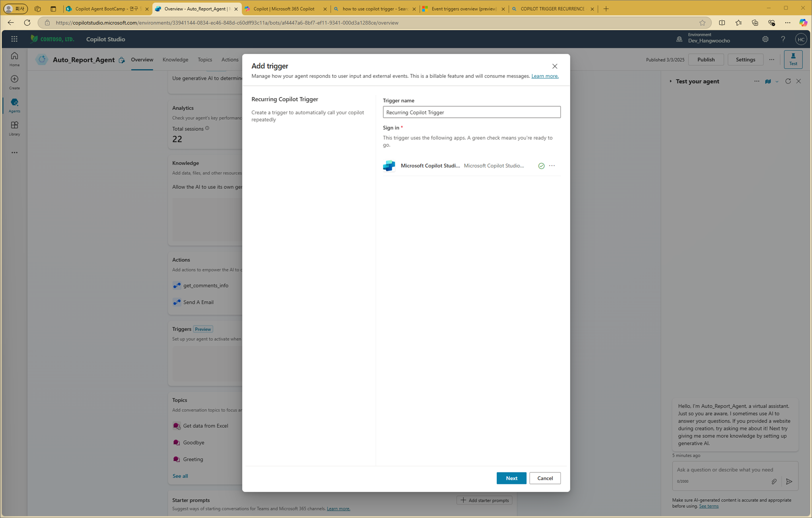Click the Microsoft Copilot Studio app icon

[389, 166]
